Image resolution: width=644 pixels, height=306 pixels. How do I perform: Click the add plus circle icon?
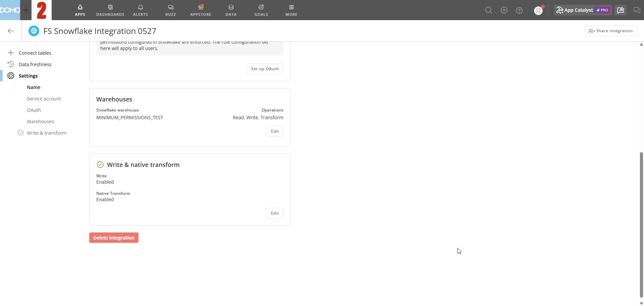click(504, 10)
